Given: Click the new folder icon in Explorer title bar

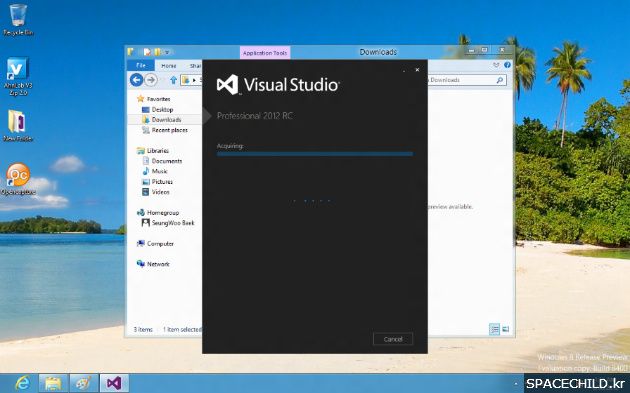Looking at the screenshot, I should 157,52.
